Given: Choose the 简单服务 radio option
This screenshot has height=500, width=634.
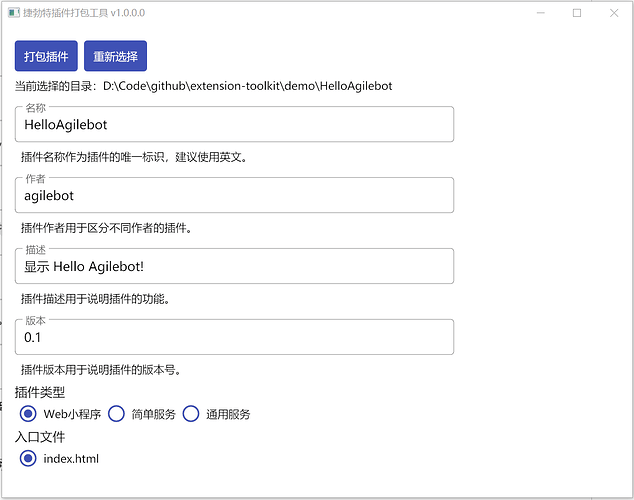Looking at the screenshot, I should coord(116,414).
